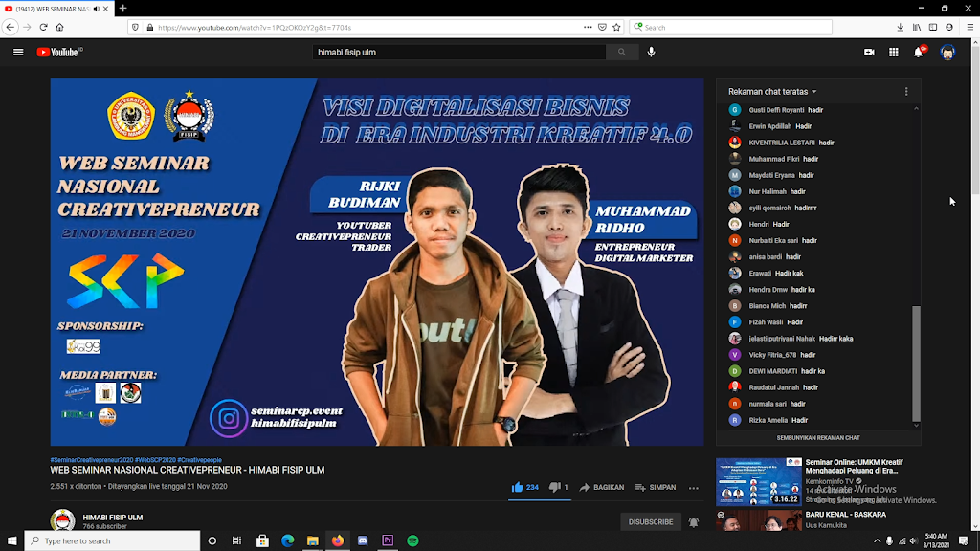
Task: Open Spotify from the taskbar
Action: tap(412, 541)
